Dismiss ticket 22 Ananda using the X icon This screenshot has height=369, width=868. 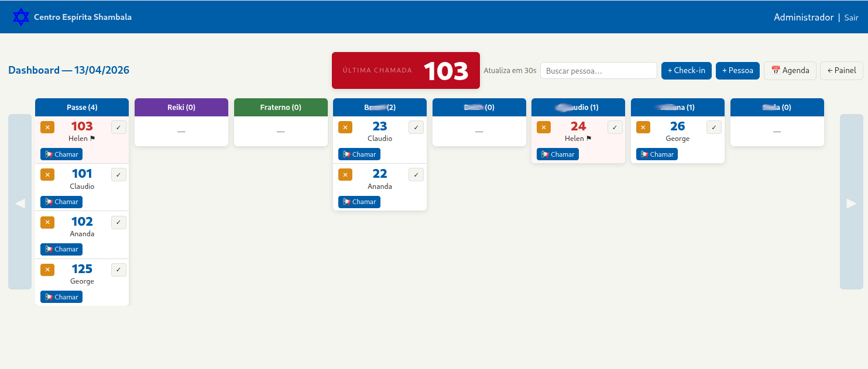345,174
